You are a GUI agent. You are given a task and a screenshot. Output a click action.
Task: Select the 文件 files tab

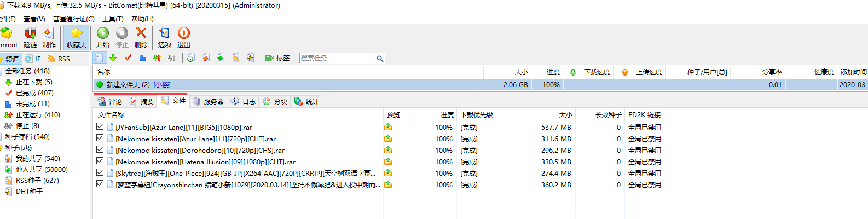click(x=173, y=101)
